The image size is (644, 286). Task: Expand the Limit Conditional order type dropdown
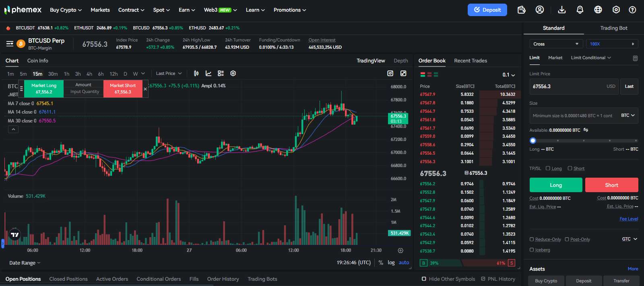point(591,58)
